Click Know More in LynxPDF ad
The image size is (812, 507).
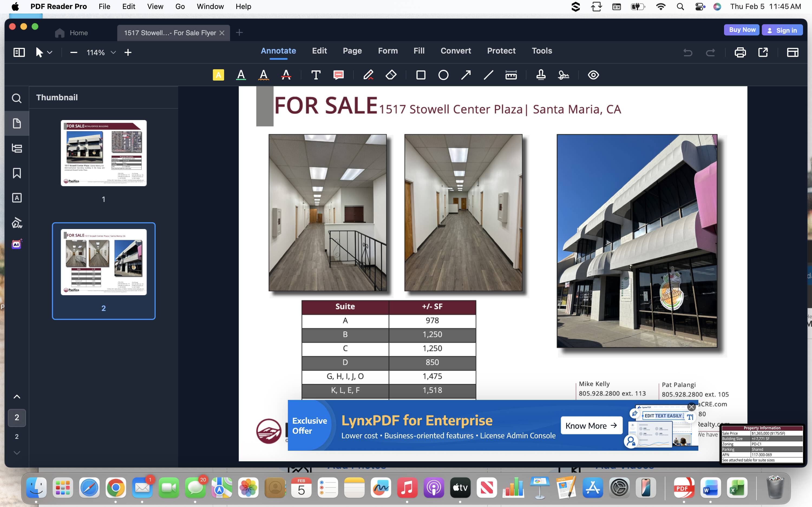click(x=591, y=426)
